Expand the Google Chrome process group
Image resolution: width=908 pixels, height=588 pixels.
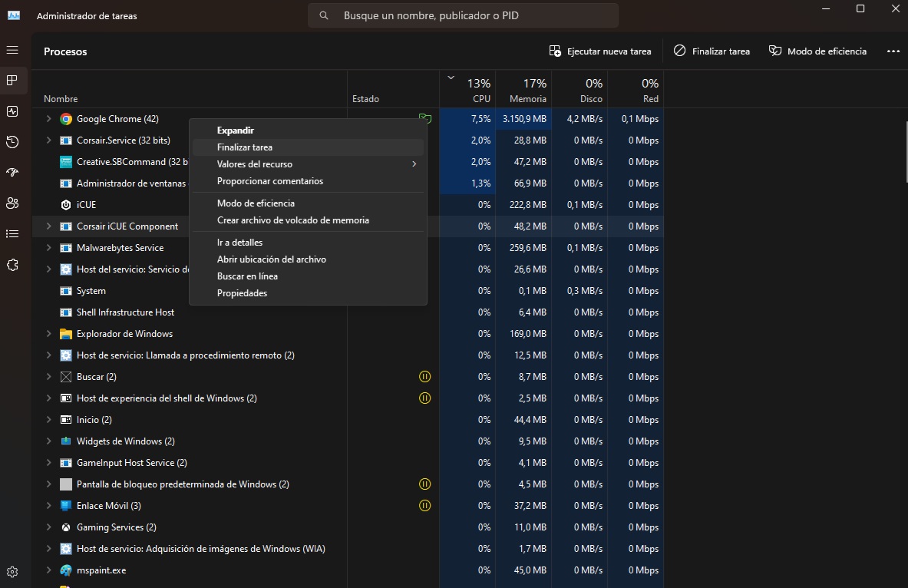[48, 119]
